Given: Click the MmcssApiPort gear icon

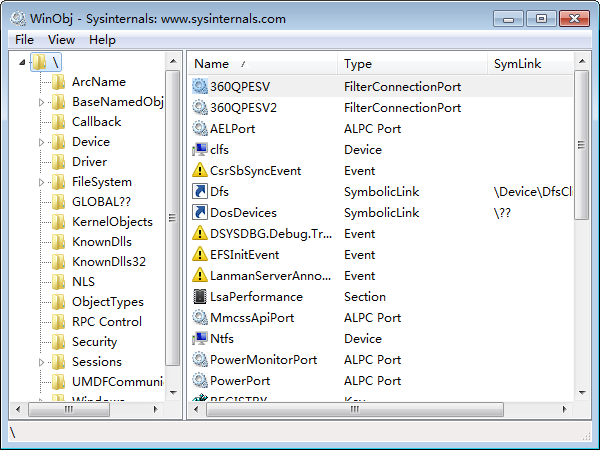Looking at the screenshot, I should pos(200,318).
